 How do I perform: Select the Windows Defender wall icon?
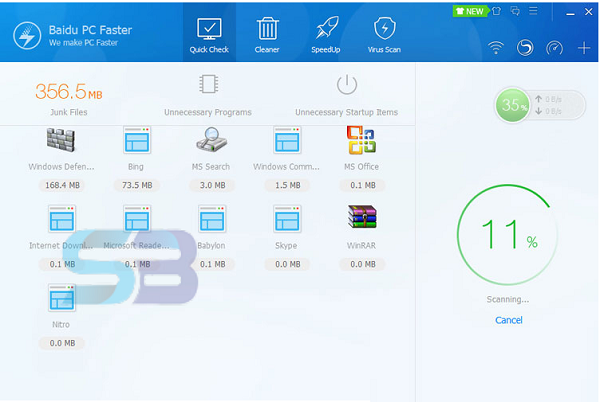point(61,140)
